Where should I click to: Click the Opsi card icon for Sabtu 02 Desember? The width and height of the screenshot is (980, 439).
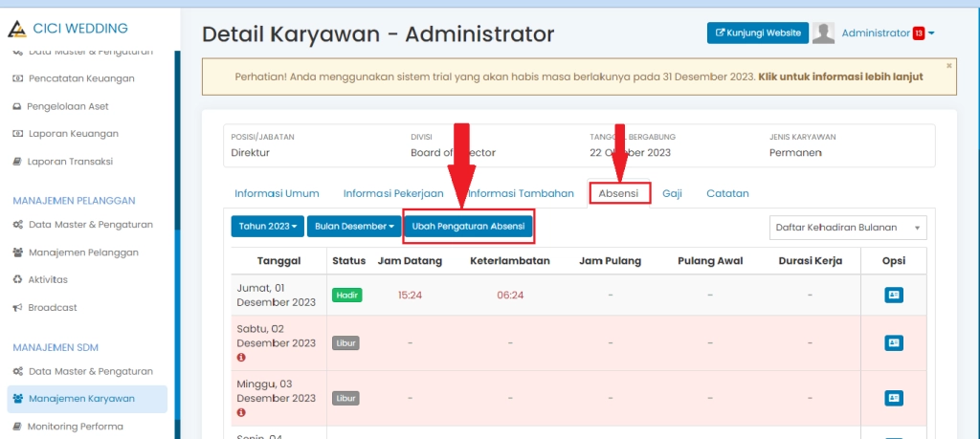point(893,342)
